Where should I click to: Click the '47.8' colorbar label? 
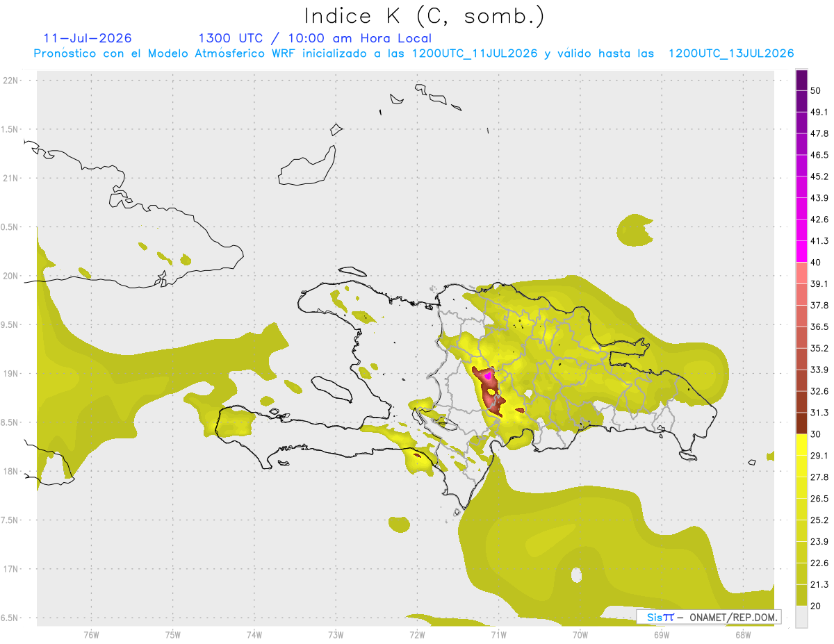[x=819, y=134]
